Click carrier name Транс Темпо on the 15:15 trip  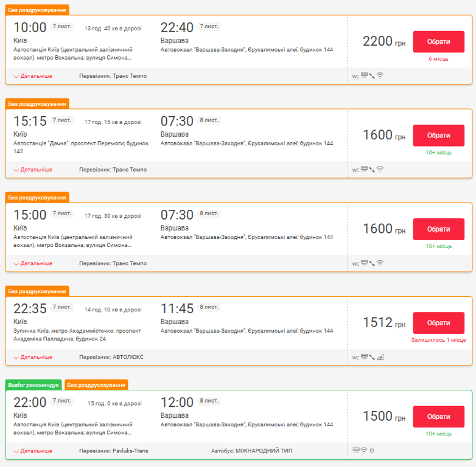pos(129,170)
